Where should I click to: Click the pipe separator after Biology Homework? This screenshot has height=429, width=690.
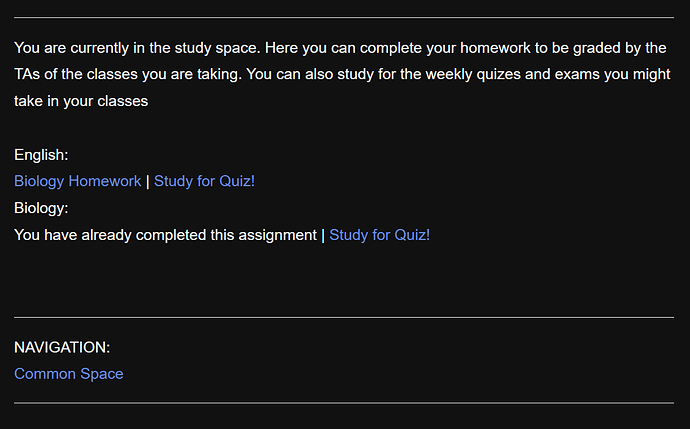[148, 181]
